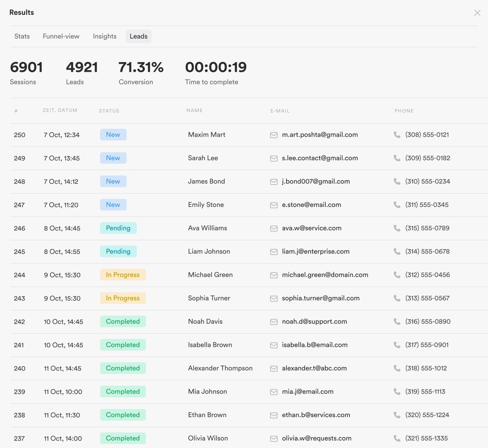Click the Status column header
This screenshot has height=448, width=488.
[x=109, y=111]
